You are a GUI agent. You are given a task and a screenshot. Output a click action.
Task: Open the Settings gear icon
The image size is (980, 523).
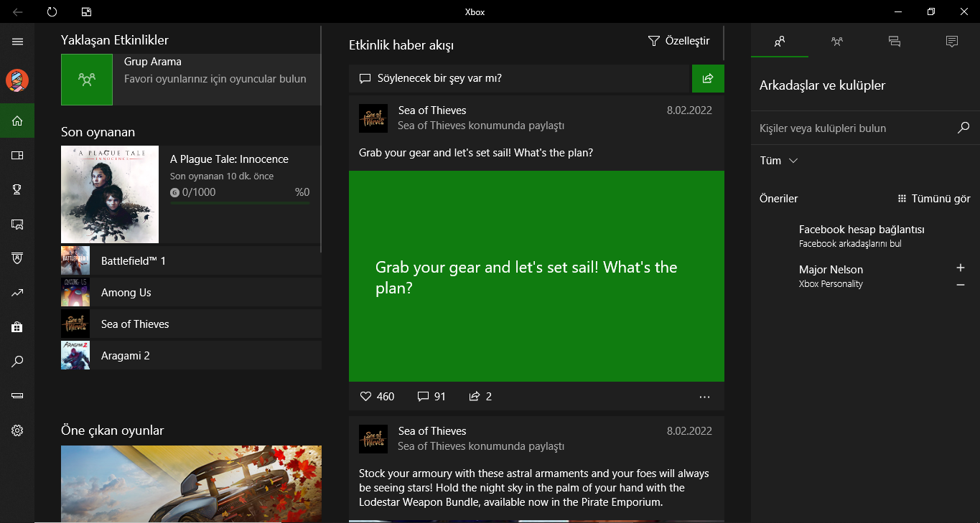point(17,430)
